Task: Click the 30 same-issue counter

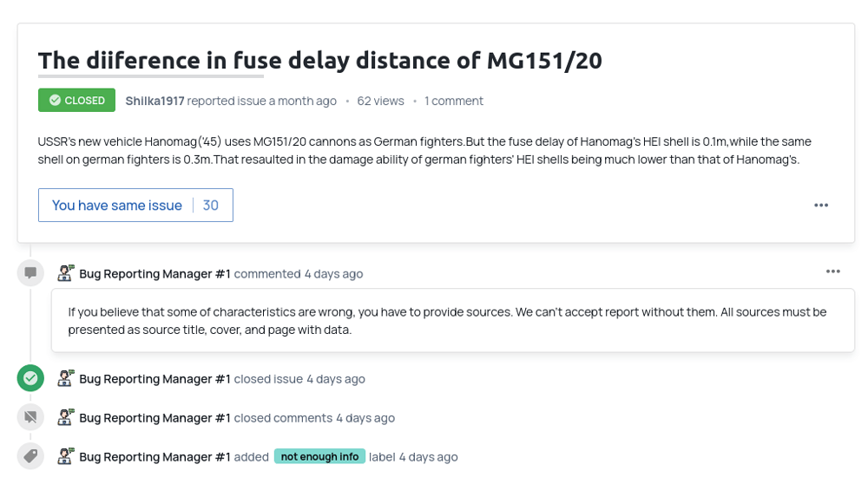Action: point(210,206)
